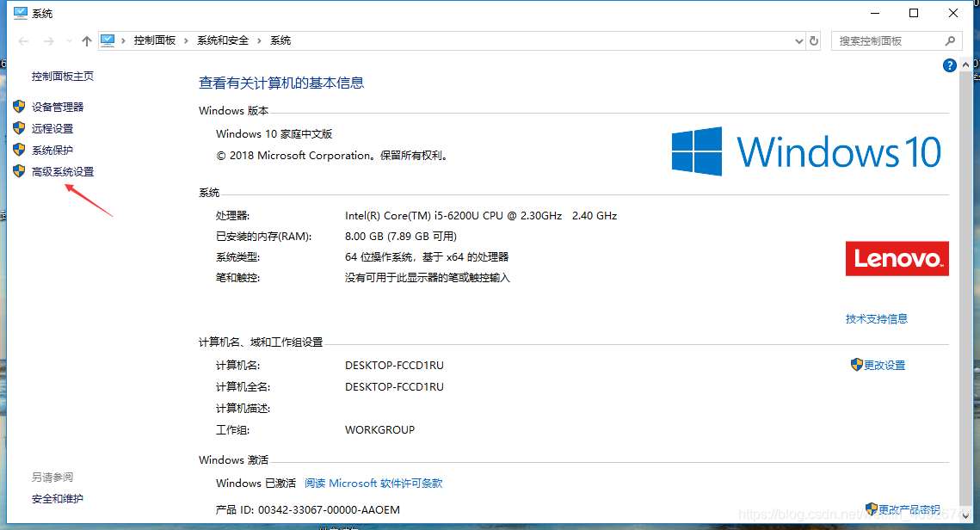The image size is (980, 530).
Task: Click the scrollbar up arrow
Action: [x=966, y=65]
